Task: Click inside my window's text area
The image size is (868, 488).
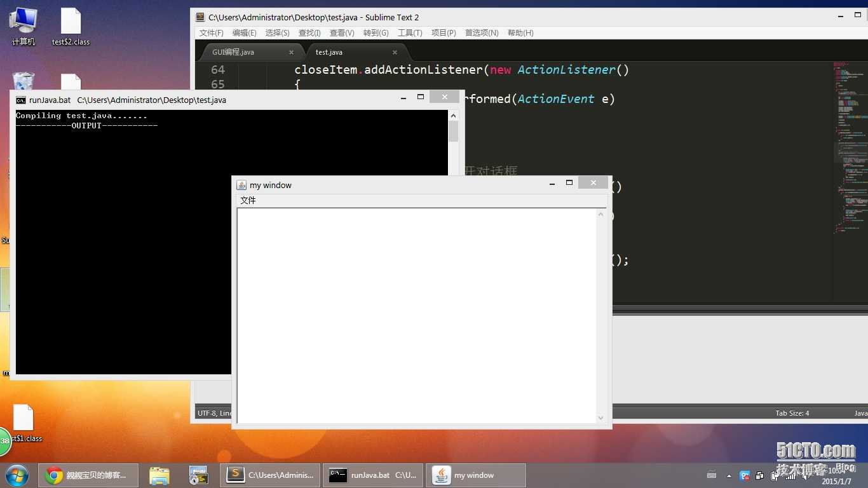Action: tap(417, 315)
